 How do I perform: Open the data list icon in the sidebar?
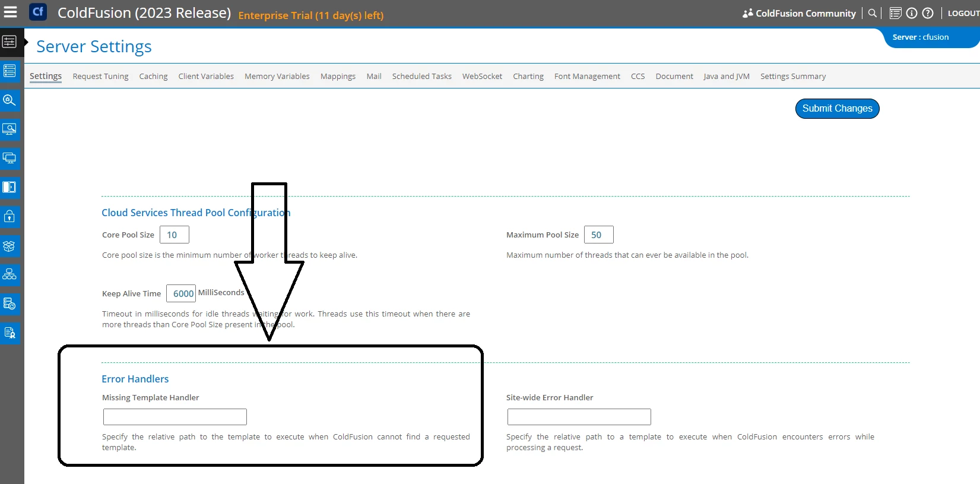point(9,71)
